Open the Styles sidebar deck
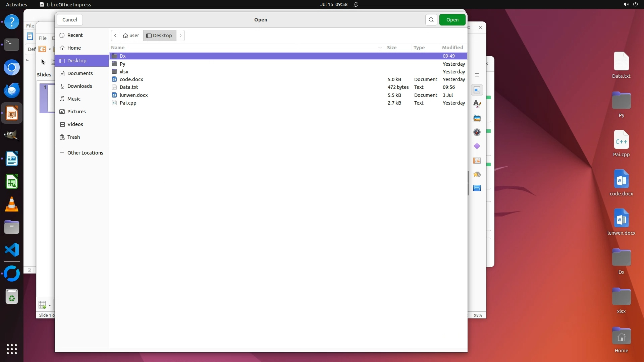This screenshot has height=362, width=644. coord(477,104)
